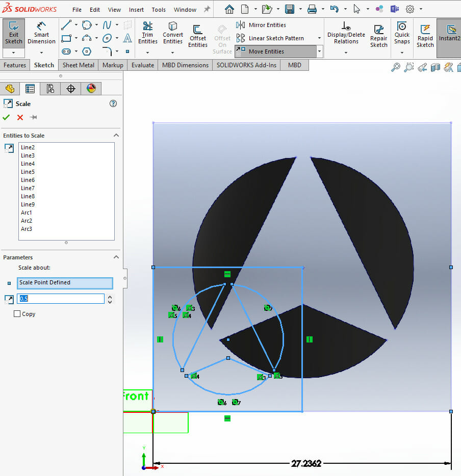Collapse the Parameters section
The width and height of the screenshot is (461, 476).
tap(116, 257)
